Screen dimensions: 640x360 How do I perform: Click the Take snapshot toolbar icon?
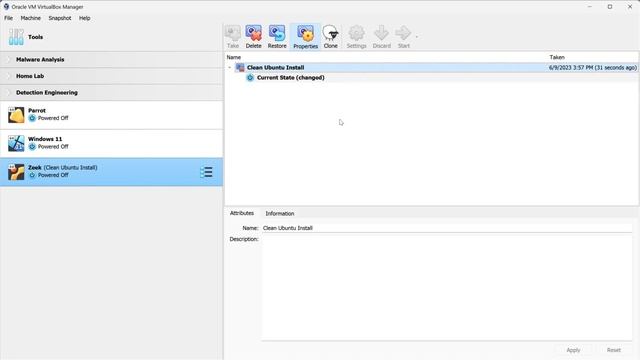pos(233,37)
